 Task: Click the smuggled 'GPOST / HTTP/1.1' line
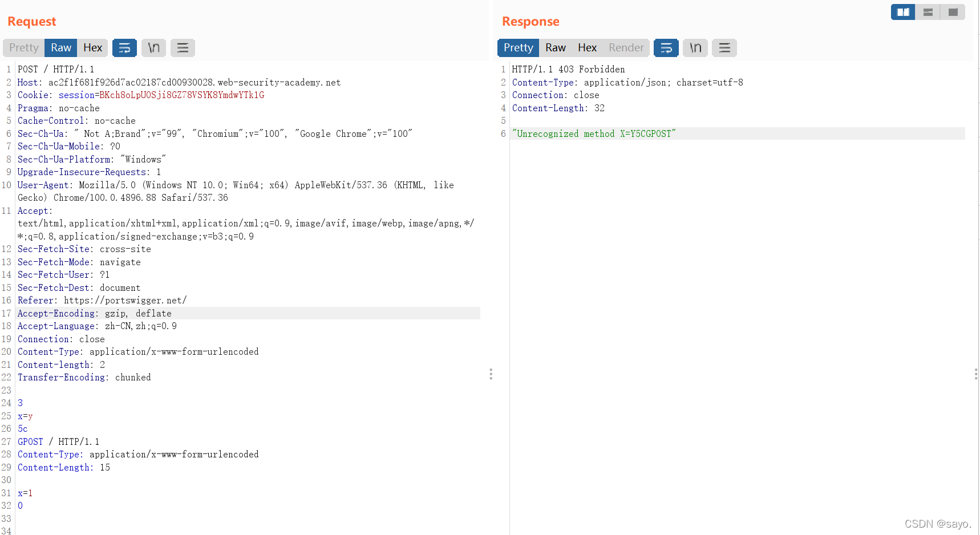59,442
